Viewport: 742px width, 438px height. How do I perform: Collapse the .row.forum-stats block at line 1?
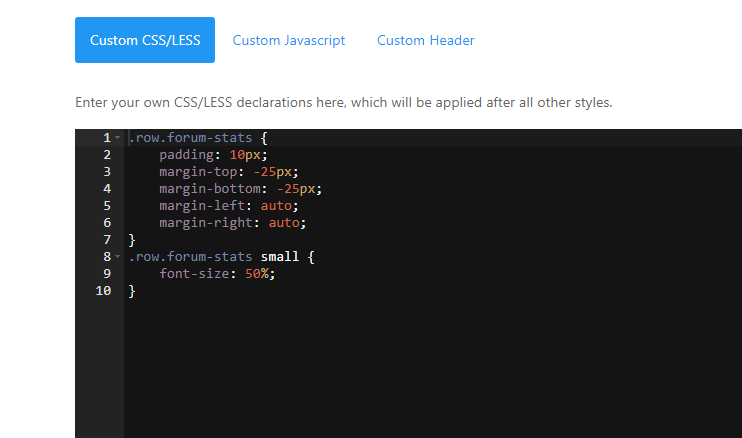(x=118, y=137)
